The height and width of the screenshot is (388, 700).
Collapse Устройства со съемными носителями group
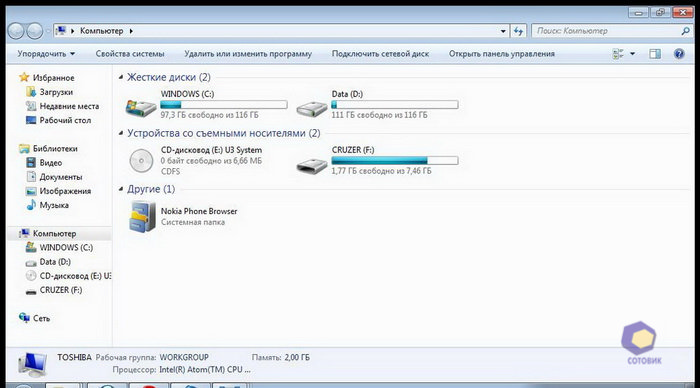121,133
